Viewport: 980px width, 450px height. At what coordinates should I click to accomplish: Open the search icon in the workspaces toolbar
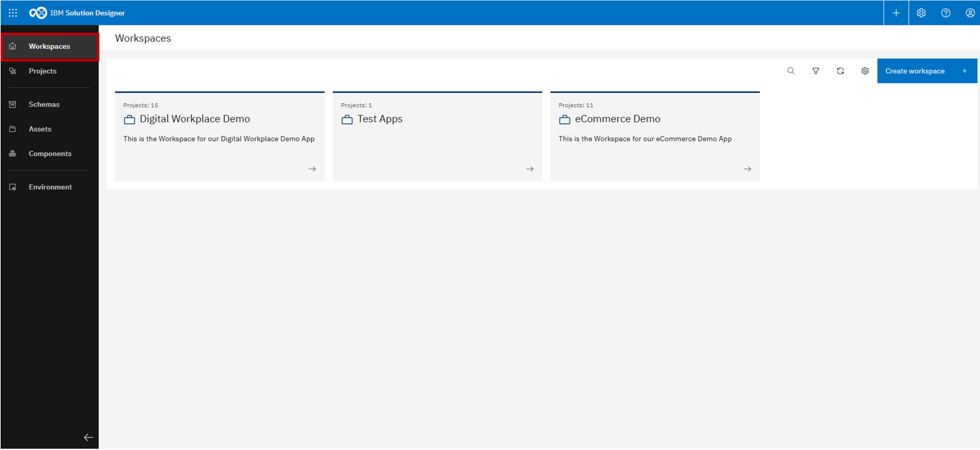(x=791, y=71)
